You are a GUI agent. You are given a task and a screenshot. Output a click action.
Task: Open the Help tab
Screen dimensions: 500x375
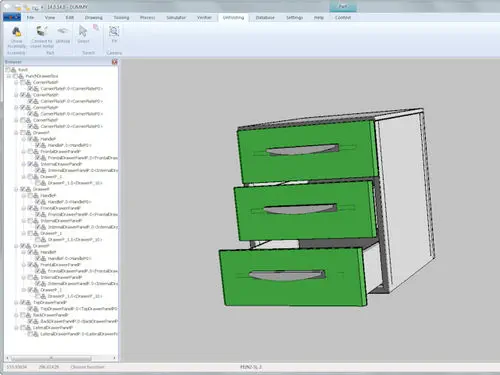point(319,18)
